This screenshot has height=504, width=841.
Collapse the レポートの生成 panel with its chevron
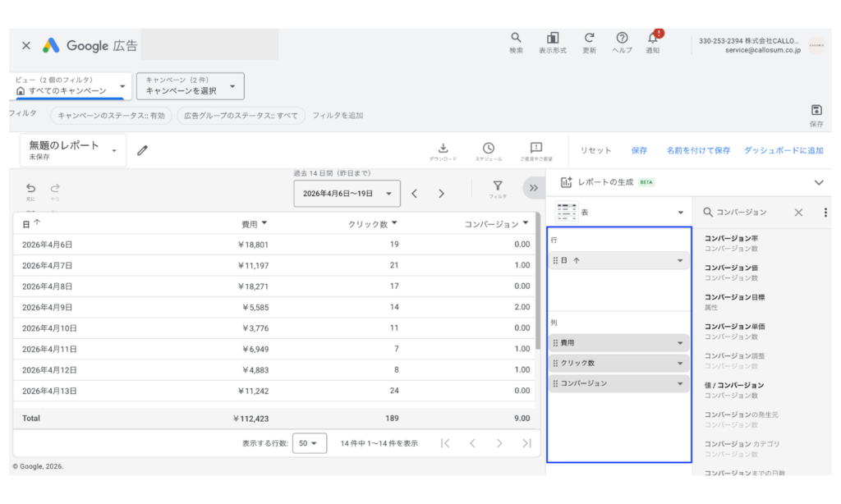(819, 182)
